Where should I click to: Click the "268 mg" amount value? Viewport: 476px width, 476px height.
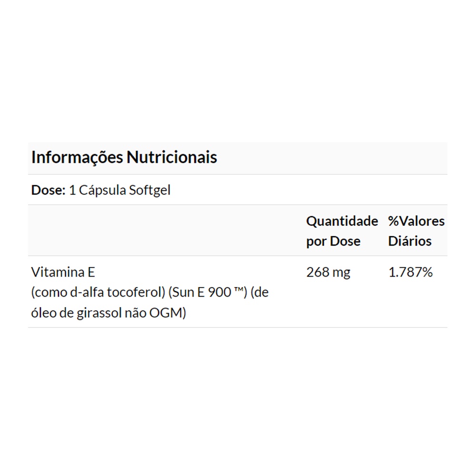point(328,272)
